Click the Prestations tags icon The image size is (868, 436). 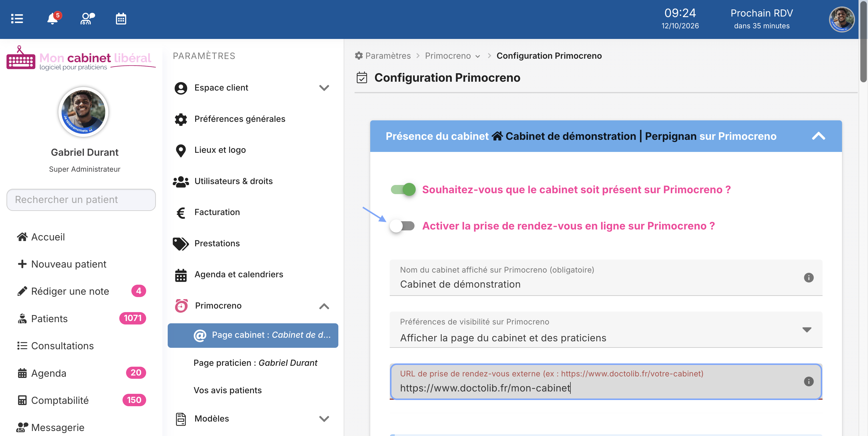pos(181,244)
